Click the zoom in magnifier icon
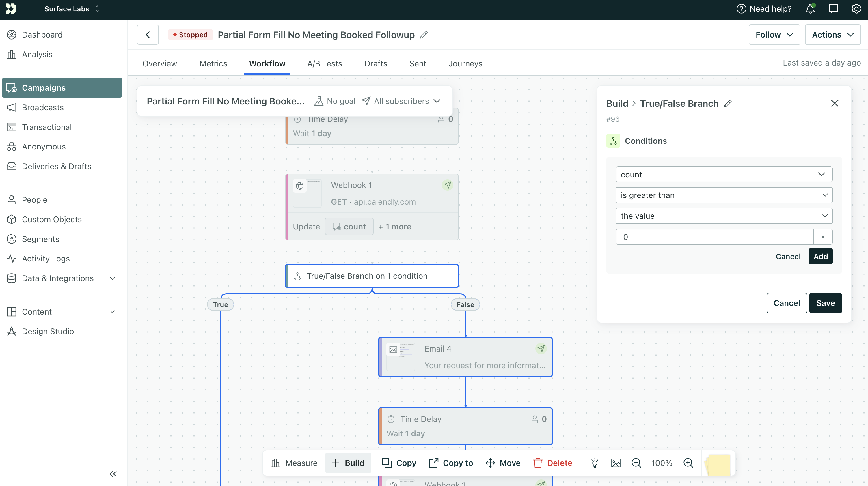This screenshot has height=486, width=868. 688,463
